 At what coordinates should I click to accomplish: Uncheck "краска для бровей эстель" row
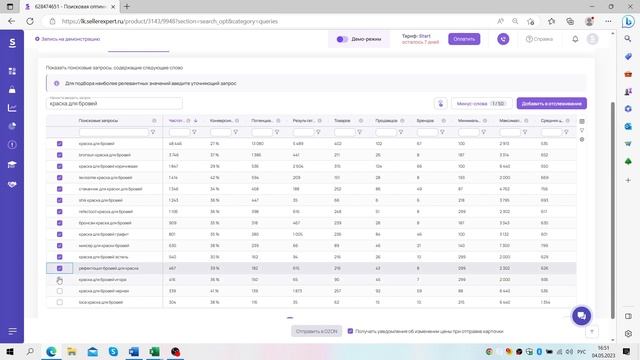(x=60, y=257)
